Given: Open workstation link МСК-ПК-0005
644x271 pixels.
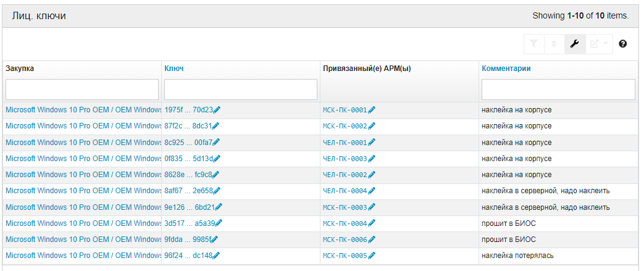Looking at the screenshot, I should (345, 256).
